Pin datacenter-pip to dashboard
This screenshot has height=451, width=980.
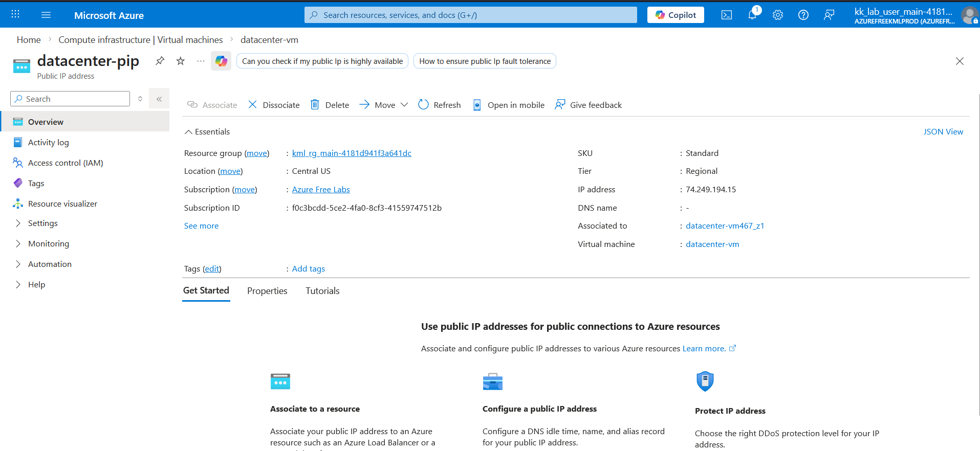click(160, 61)
